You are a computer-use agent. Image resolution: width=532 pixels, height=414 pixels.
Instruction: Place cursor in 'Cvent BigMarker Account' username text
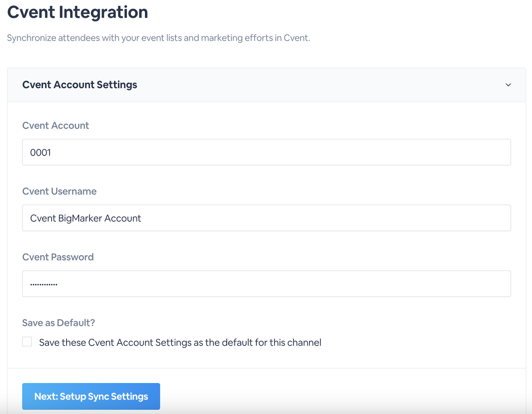click(85, 218)
